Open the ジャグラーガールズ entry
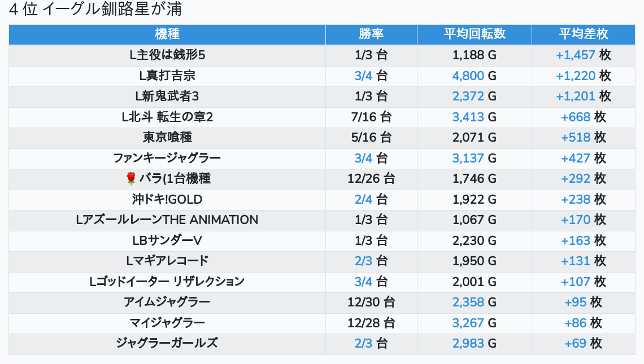644x364 pixels. coord(167,343)
